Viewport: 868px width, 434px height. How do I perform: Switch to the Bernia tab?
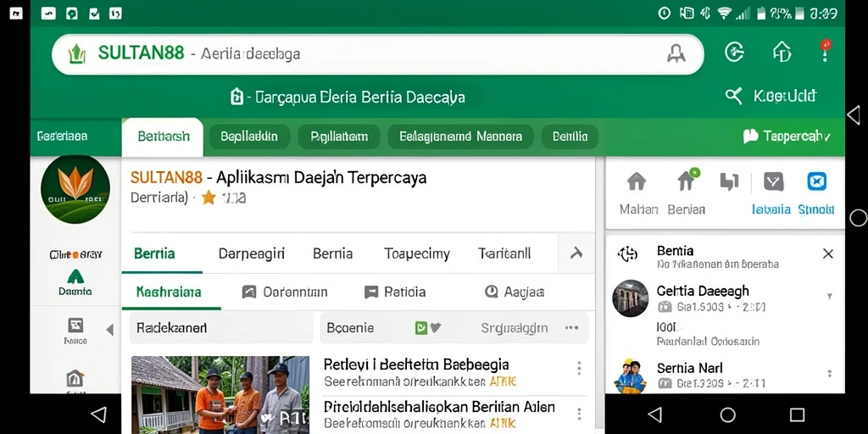[332, 253]
